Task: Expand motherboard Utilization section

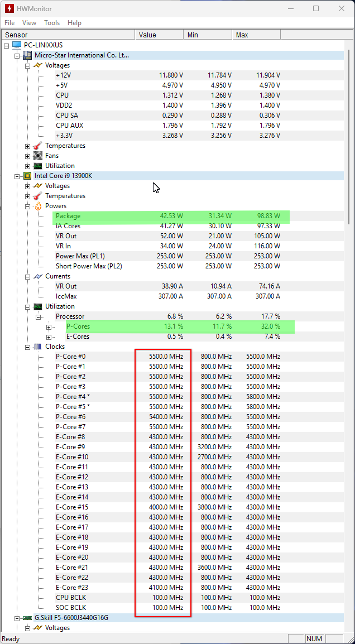Action: [x=27, y=166]
